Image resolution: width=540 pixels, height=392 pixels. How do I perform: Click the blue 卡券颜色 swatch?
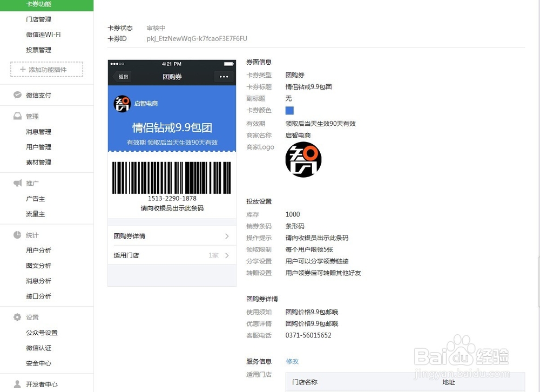pyautogui.click(x=288, y=110)
